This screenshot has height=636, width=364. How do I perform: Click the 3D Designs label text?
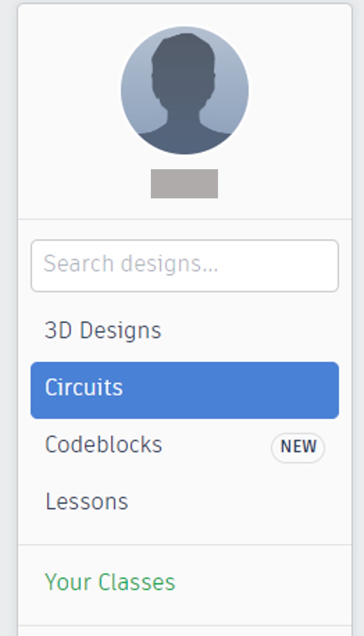103,330
